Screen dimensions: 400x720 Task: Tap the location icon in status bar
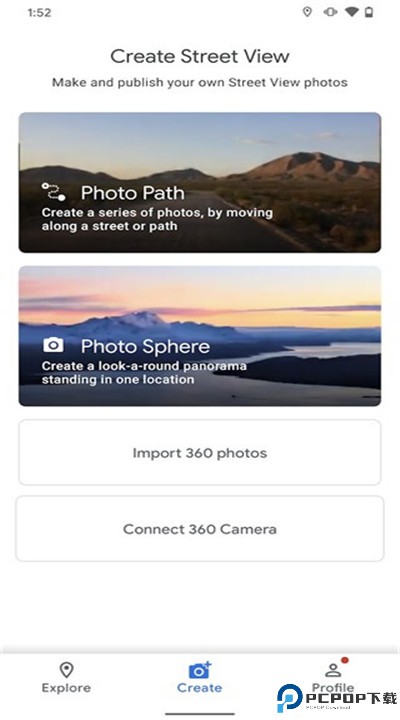click(x=307, y=12)
